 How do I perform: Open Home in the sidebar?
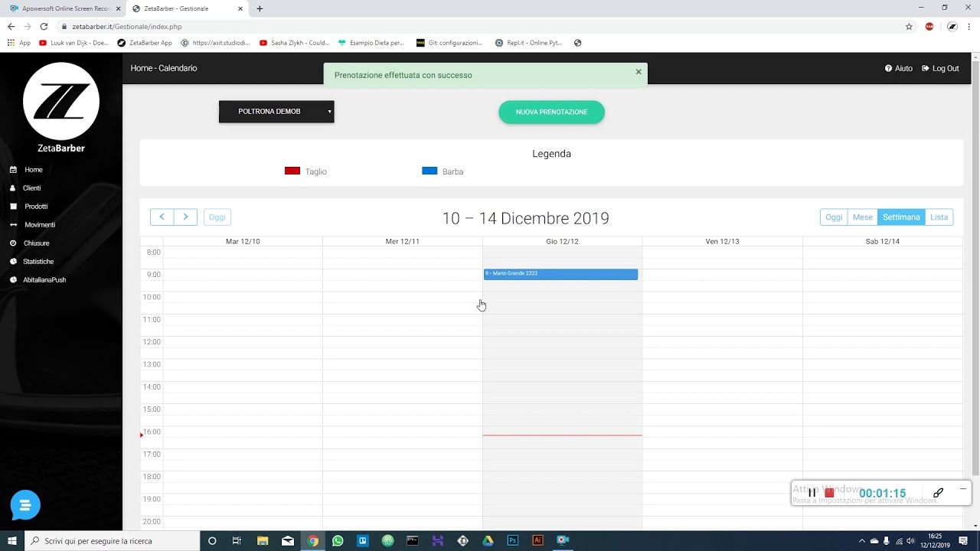[33, 170]
